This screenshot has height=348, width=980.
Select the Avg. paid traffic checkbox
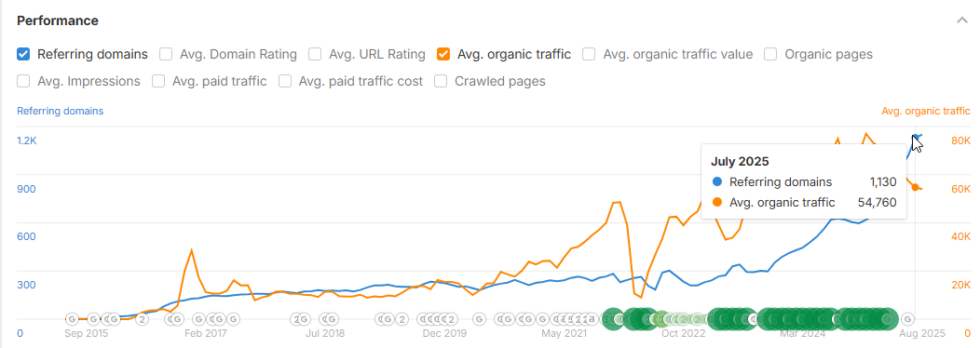[x=158, y=81]
